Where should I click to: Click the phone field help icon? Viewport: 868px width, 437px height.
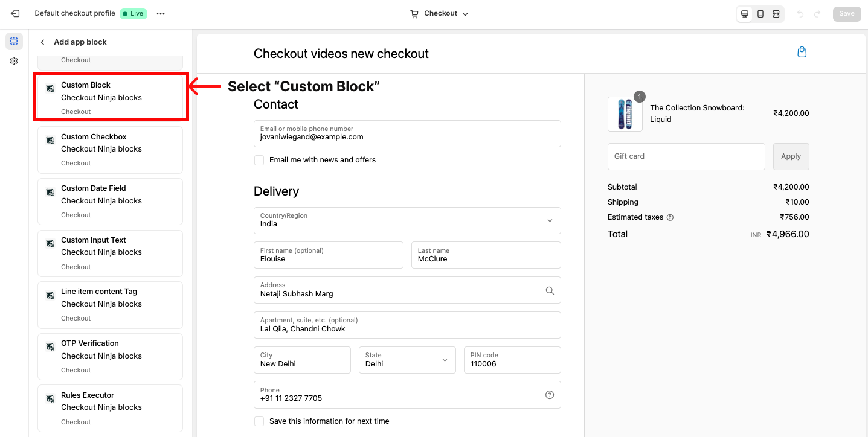point(550,395)
